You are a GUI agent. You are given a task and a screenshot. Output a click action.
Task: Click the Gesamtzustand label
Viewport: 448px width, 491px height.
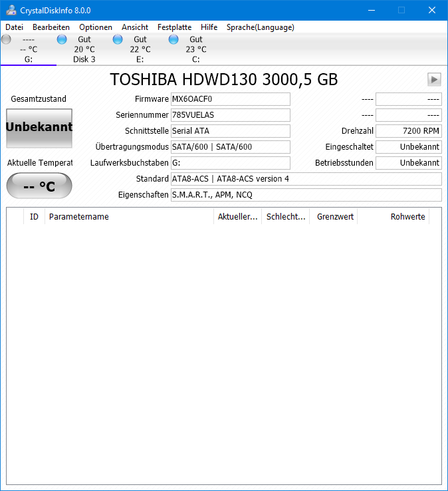tap(39, 99)
